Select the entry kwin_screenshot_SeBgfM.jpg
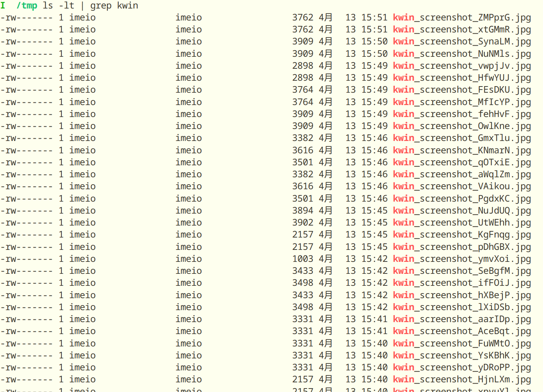543x392 pixels. (x=462, y=271)
